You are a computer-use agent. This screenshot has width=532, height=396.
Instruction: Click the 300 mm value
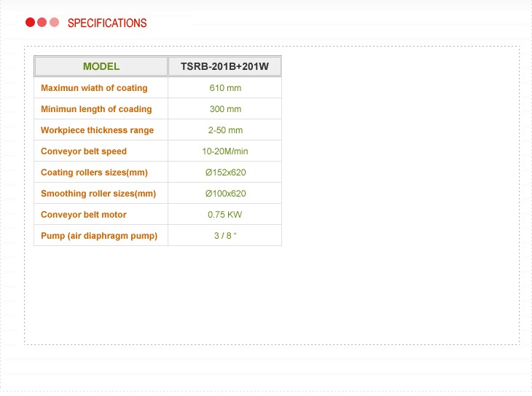pos(225,109)
